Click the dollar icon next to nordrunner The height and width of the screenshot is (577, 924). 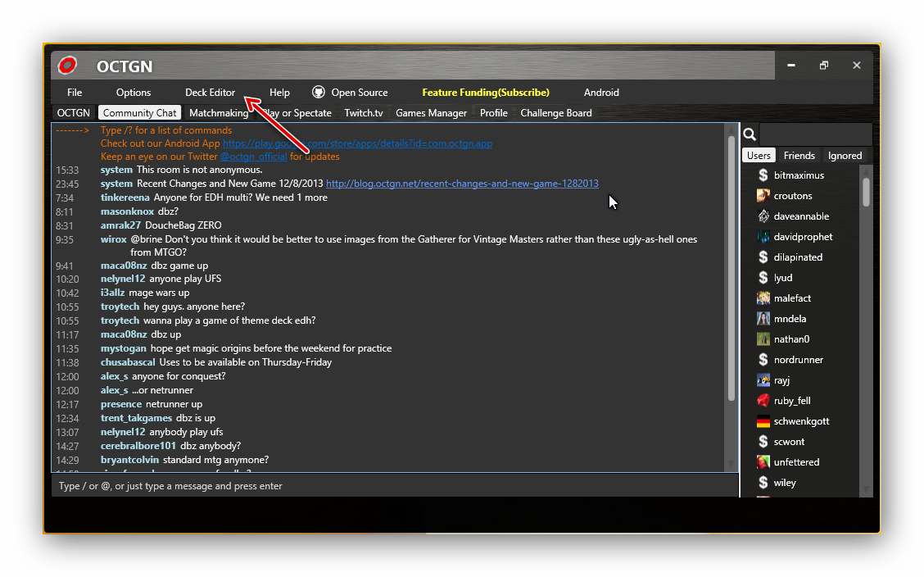coord(763,360)
